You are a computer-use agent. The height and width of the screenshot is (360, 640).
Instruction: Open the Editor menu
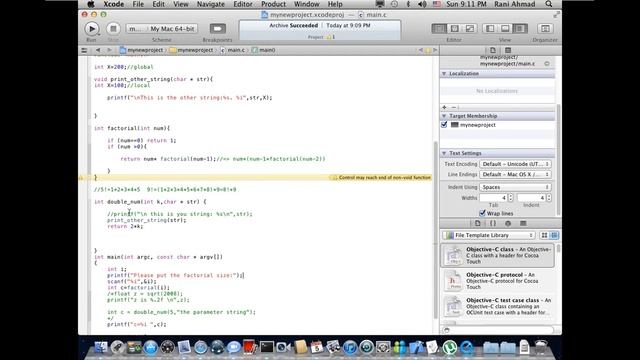pos(243,4)
